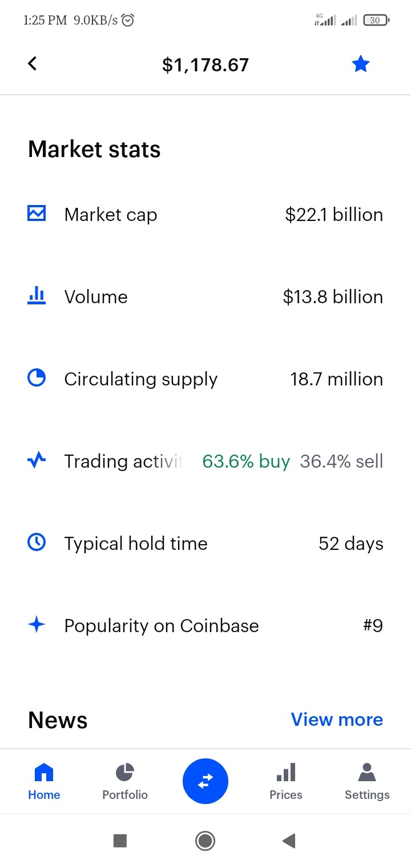Screen dimensions: 411x868
Task: Tap the Market cap chart icon
Action: (x=37, y=214)
